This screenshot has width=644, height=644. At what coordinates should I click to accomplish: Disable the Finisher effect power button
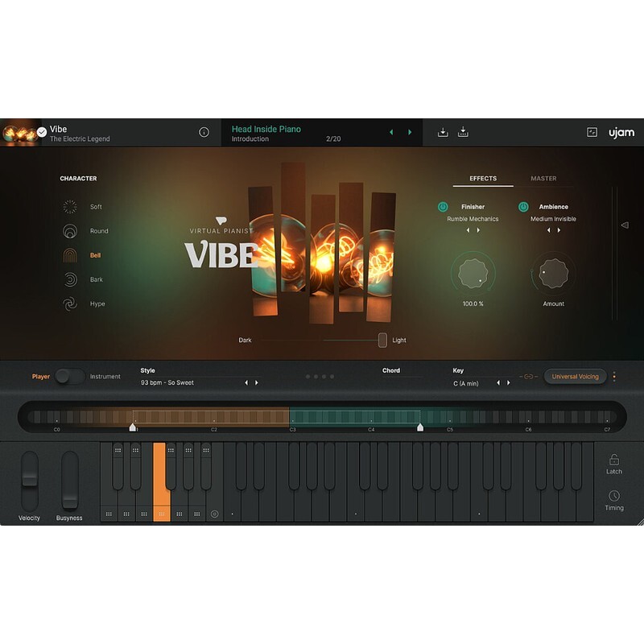[x=444, y=205]
